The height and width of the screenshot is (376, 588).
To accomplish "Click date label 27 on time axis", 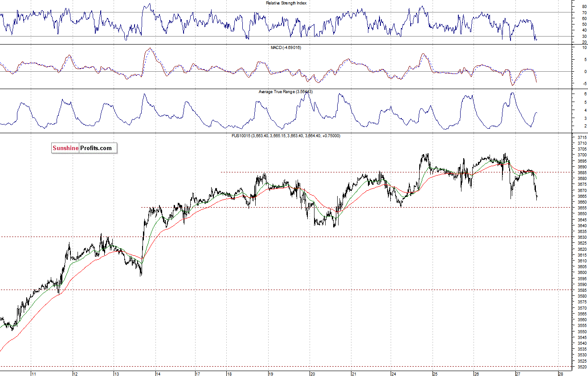I will coord(518,374).
